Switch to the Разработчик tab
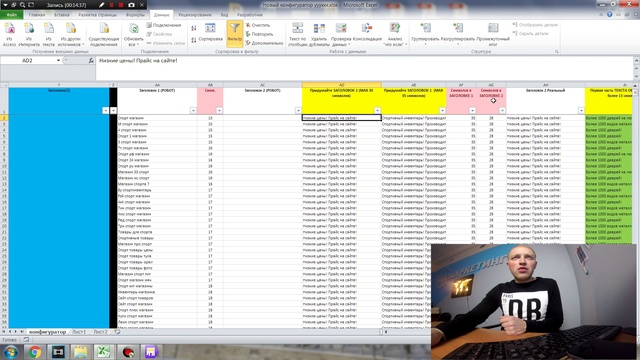This screenshot has width=640, height=360. click(x=250, y=15)
